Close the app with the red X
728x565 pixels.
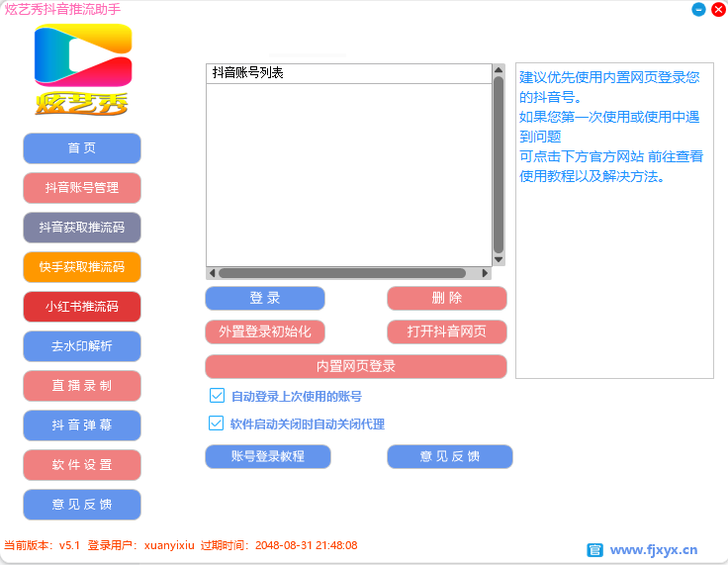coord(718,9)
